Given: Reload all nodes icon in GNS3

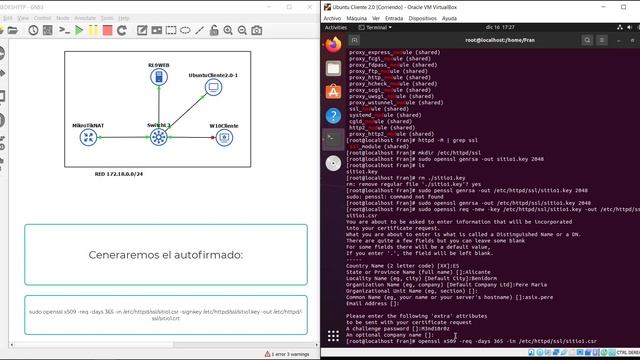Looking at the screenshot, I should (122, 31).
